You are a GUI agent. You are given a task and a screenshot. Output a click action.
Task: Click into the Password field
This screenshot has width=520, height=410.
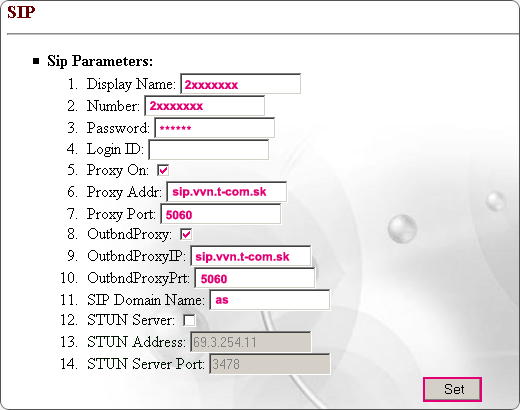[215, 128]
